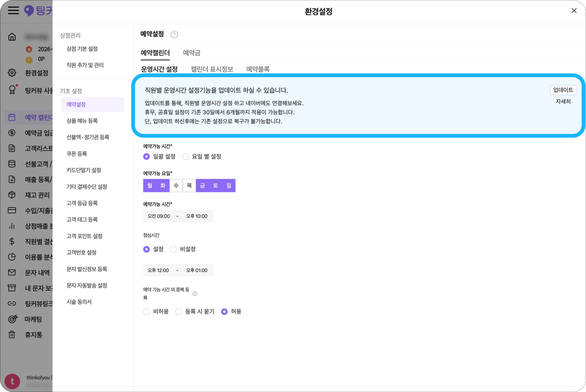Click the info icon near 중복 등록
The image size is (586, 392).
195,294
